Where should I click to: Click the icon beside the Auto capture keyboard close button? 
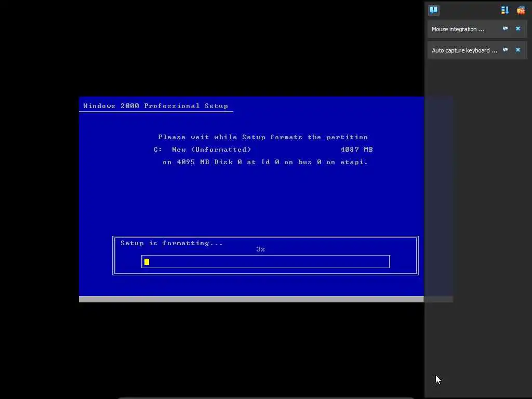click(505, 50)
